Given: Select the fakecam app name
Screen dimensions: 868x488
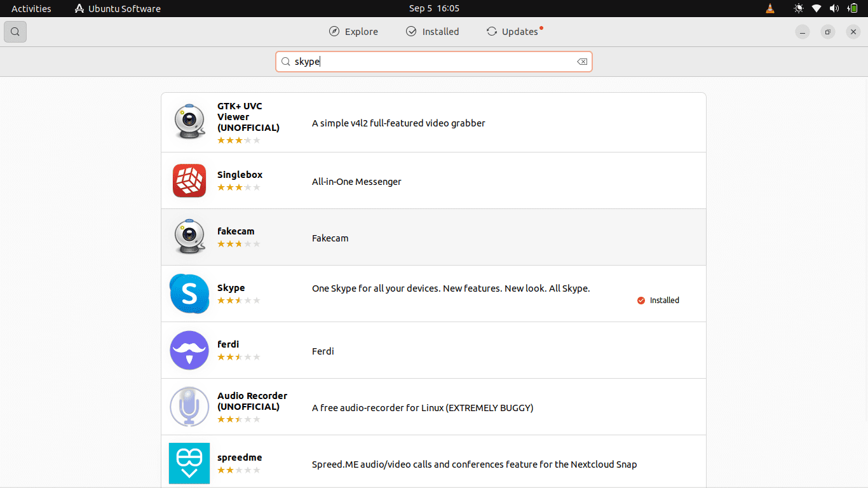Looking at the screenshot, I should [236, 231].
